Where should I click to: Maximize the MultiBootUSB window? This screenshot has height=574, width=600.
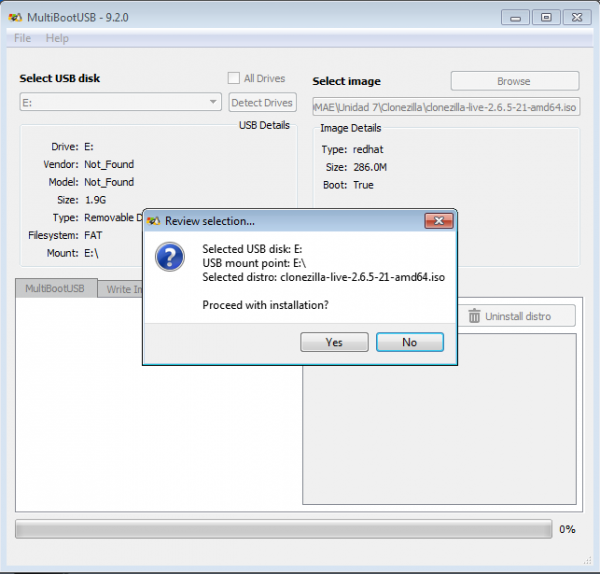[546, 17]
